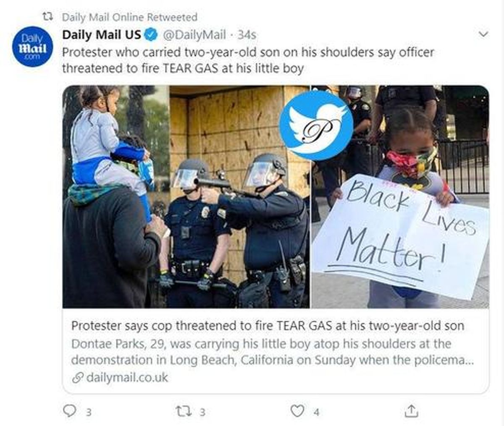Open Daily Mail Online Retweeted label
This screenshot has height=426, width=504.
coord(129,17)
